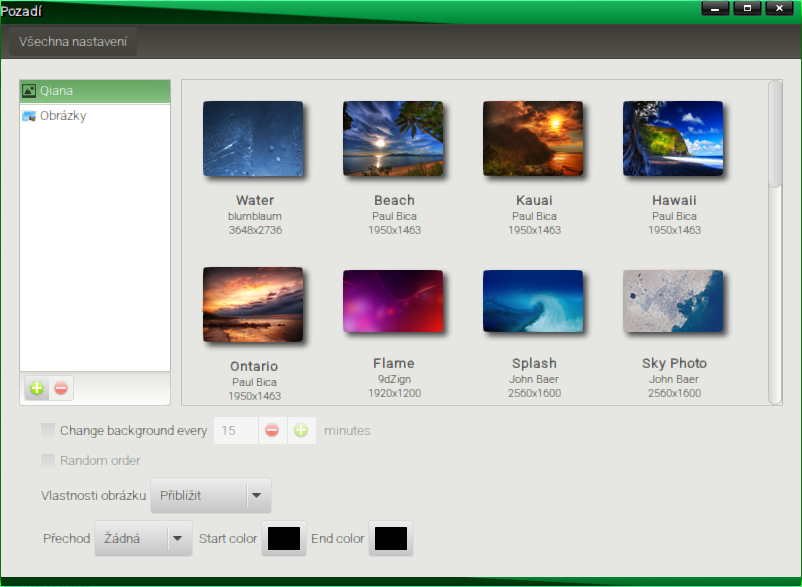Select the Beach wallpaper thumbnail

pos(393,139)
